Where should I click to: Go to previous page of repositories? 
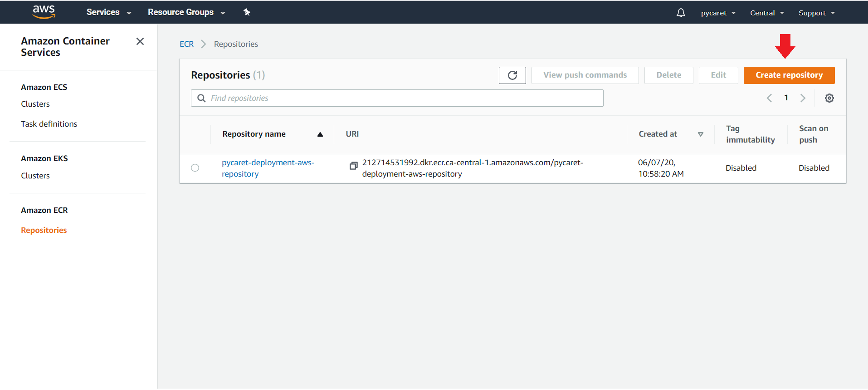(769, 98)
